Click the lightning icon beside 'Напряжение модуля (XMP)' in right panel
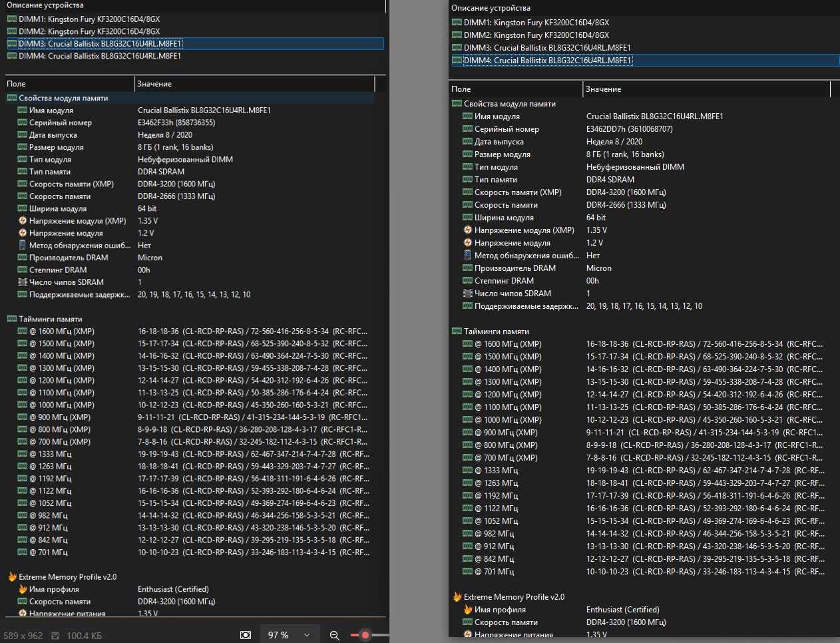The width and height of the screenshot is (840, 643). 468,230
